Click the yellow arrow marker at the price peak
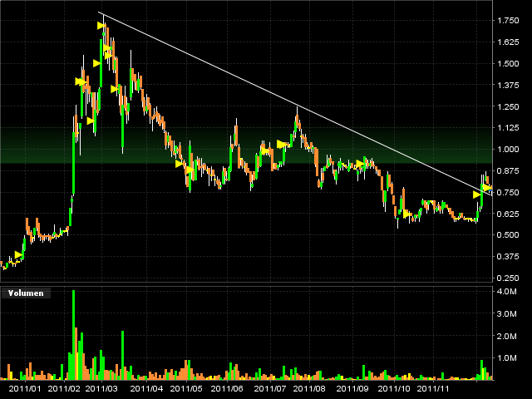Viewport: 532px width, 399px height. point(101,26)
